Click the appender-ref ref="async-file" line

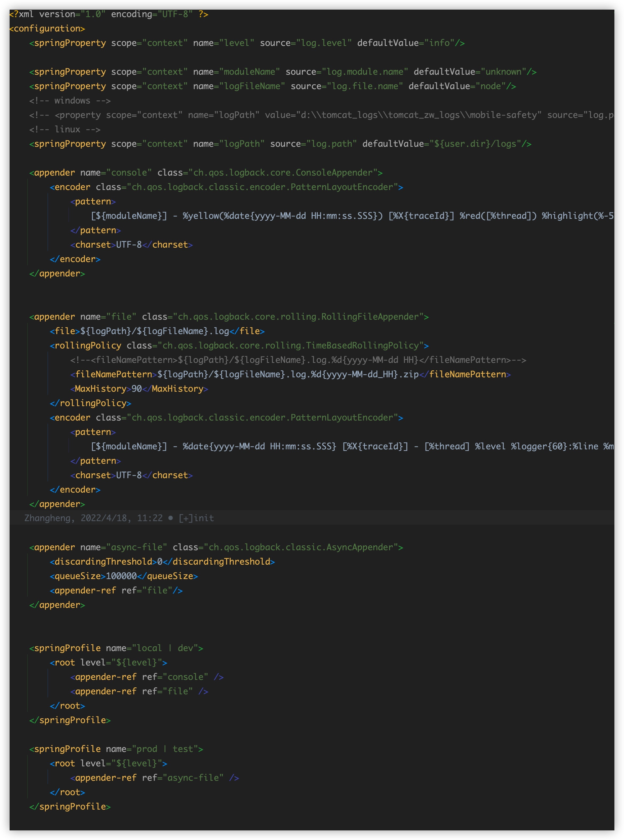tap(155, 778)
